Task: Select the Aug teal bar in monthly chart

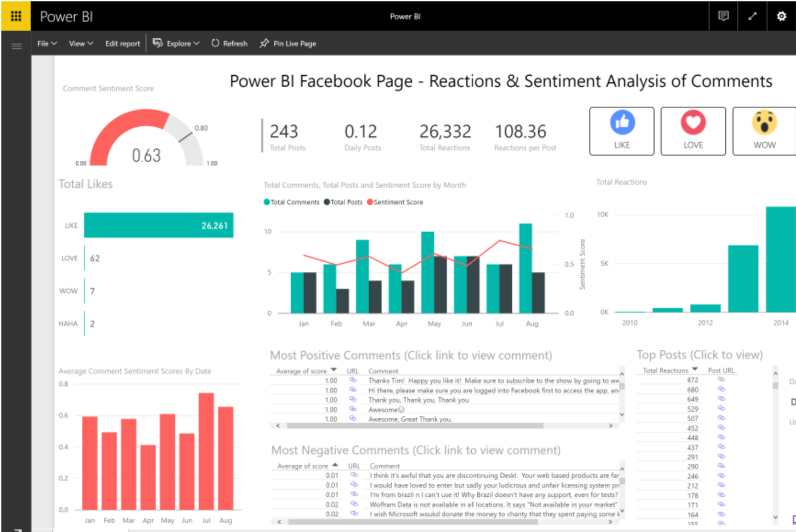Action: coord(525,269)
